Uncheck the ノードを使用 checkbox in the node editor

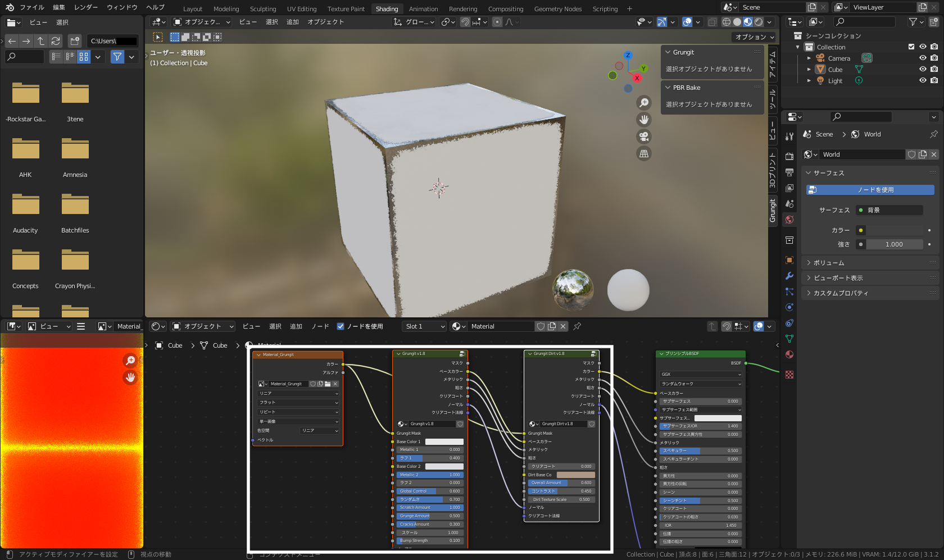(x=341, y=326)
